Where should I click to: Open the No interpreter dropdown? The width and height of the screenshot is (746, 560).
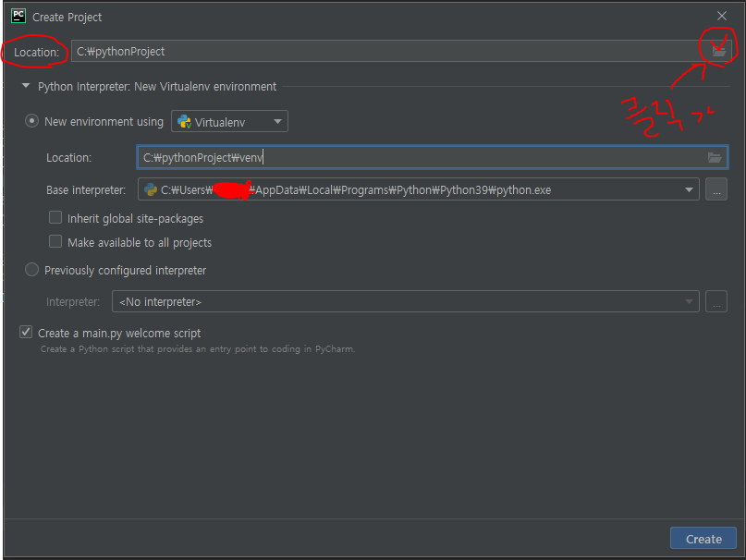pos(689,301)
